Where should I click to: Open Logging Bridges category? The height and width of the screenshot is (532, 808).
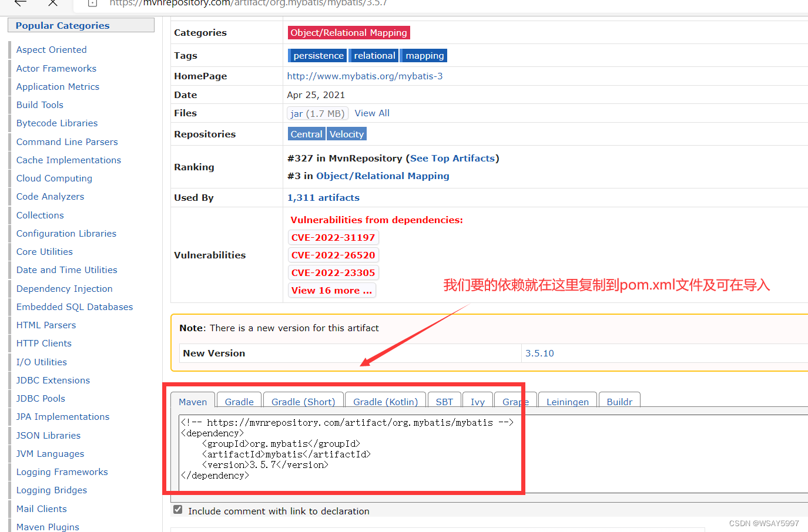(52, 490)
